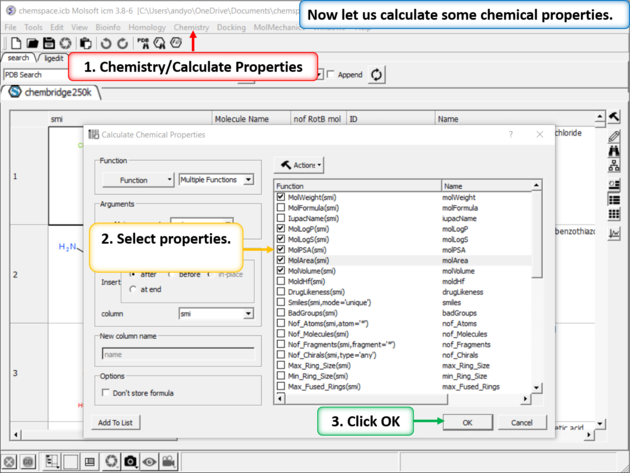Click the camera snapshot icon in bottom bar

point(130,461)
